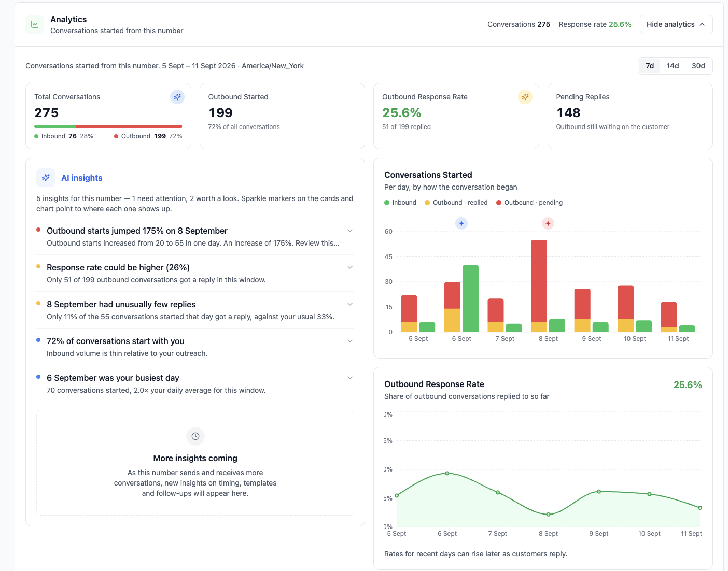Image resolution: width=728 pixels, height=571 pixels.
Task: Click the response rate line point at 9 Sept
Action: pyautogui.click(x=599, y=491)
